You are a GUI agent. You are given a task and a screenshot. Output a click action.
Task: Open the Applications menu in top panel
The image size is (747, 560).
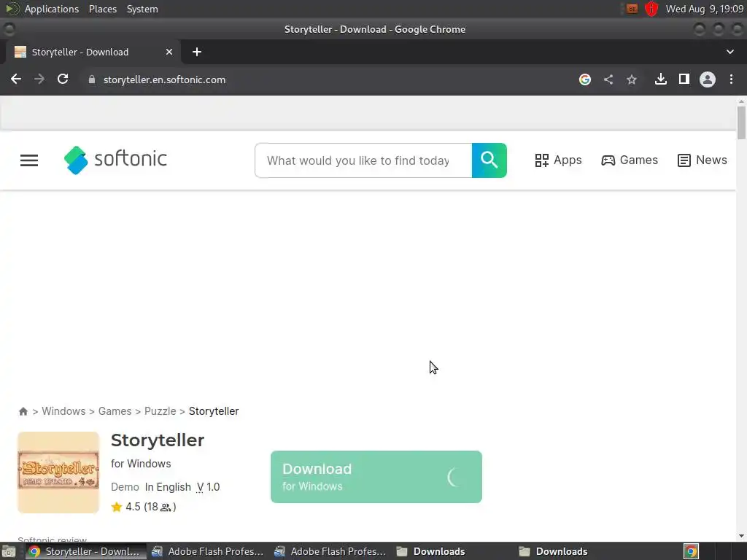(52, 9)
